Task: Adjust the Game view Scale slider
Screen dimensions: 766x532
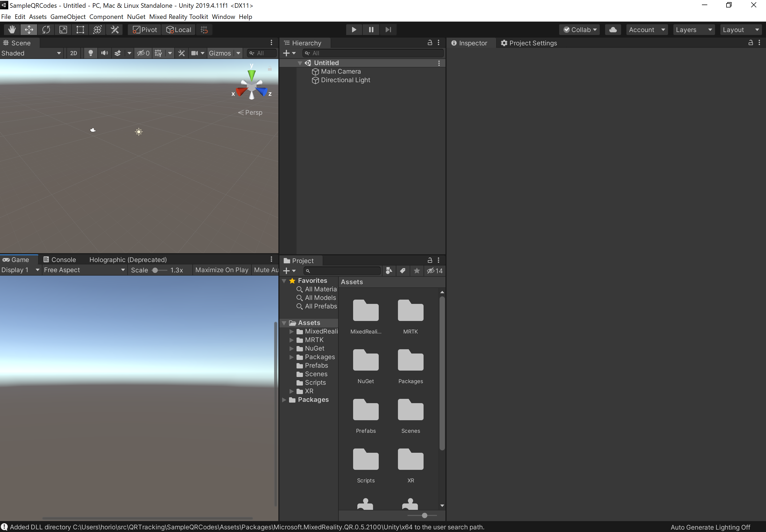Action: click(x=155, y=270)
